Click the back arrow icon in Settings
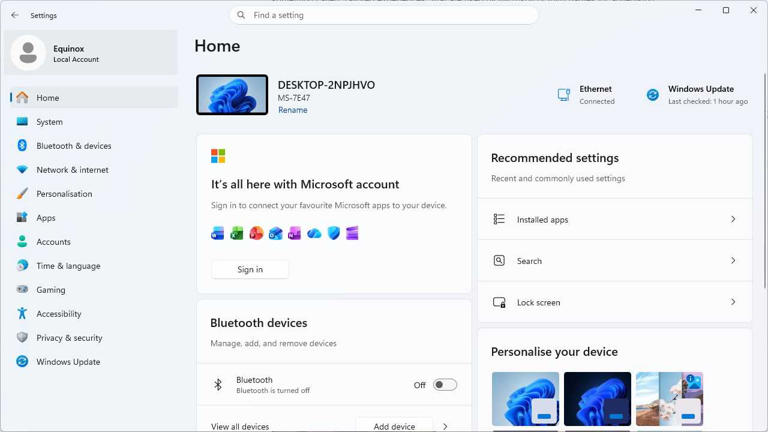 pos(15,15)
